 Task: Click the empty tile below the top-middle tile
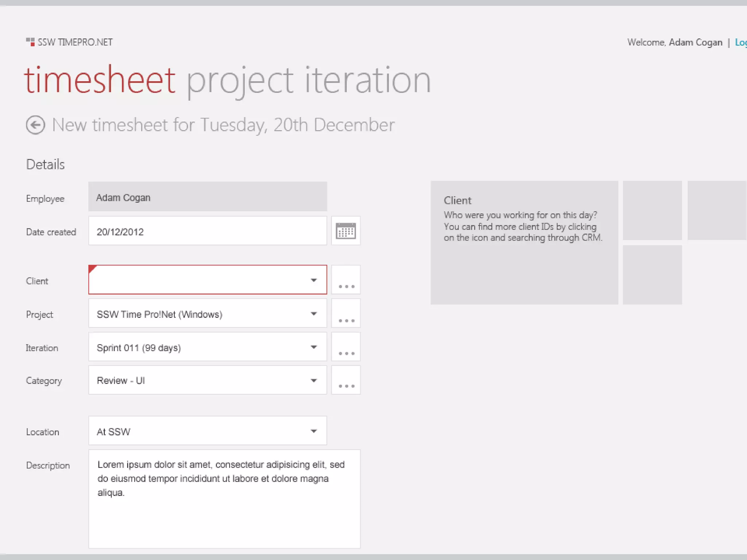click(x=652, y=275)
